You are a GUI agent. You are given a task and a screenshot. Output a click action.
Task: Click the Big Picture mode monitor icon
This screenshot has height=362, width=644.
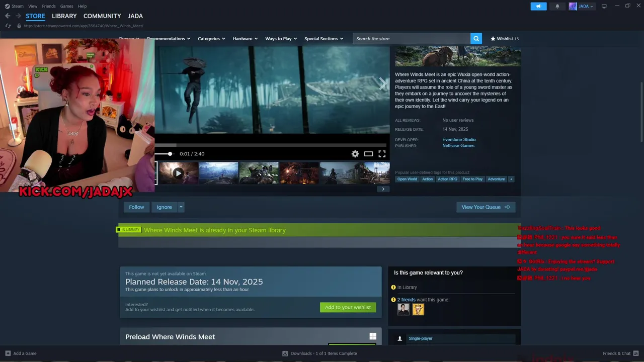(604, 6)
